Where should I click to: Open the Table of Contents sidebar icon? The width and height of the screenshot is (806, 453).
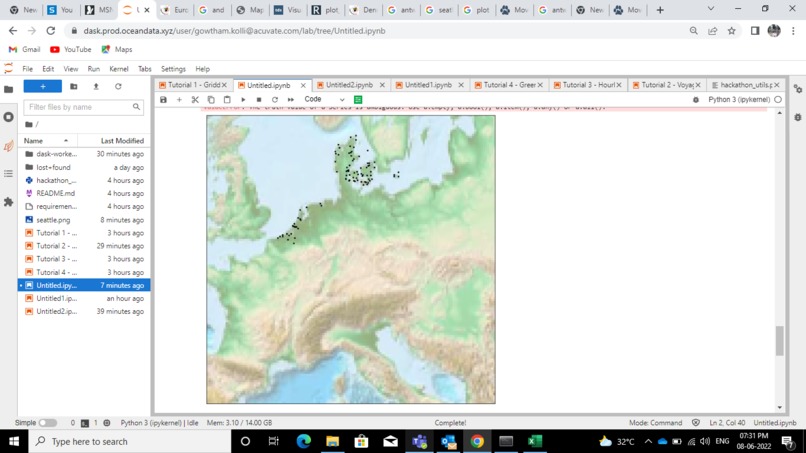pyautogui.click(x=8, y=174)
